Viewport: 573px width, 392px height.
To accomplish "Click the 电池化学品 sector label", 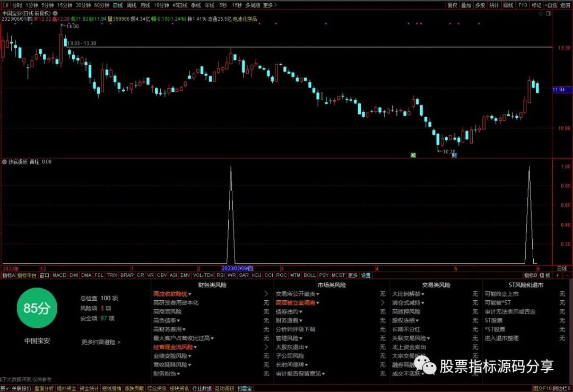I will coord(245,19).
